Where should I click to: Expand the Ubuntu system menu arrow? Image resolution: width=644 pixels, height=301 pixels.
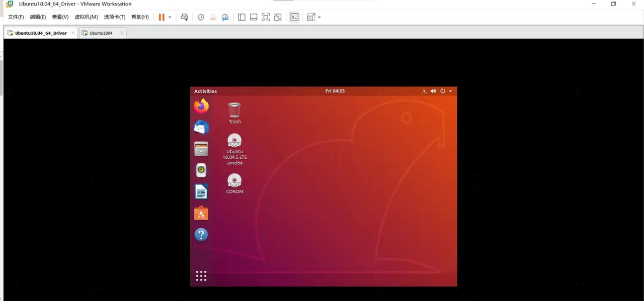[450, 91]
